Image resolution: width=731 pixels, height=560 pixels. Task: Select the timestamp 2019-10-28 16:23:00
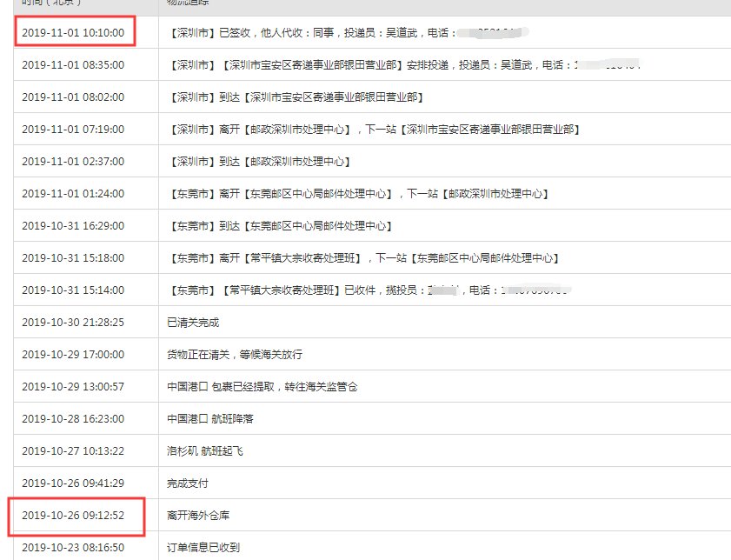pos(73,419)
